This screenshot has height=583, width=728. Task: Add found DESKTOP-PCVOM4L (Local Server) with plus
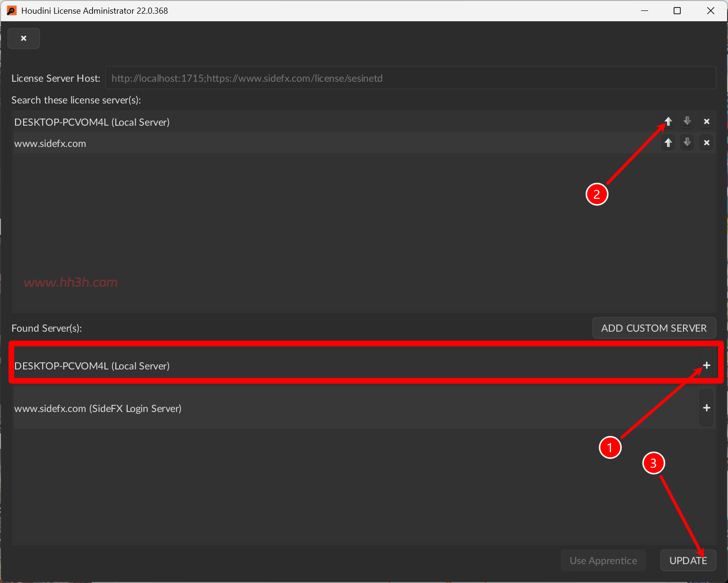[706, 365]
